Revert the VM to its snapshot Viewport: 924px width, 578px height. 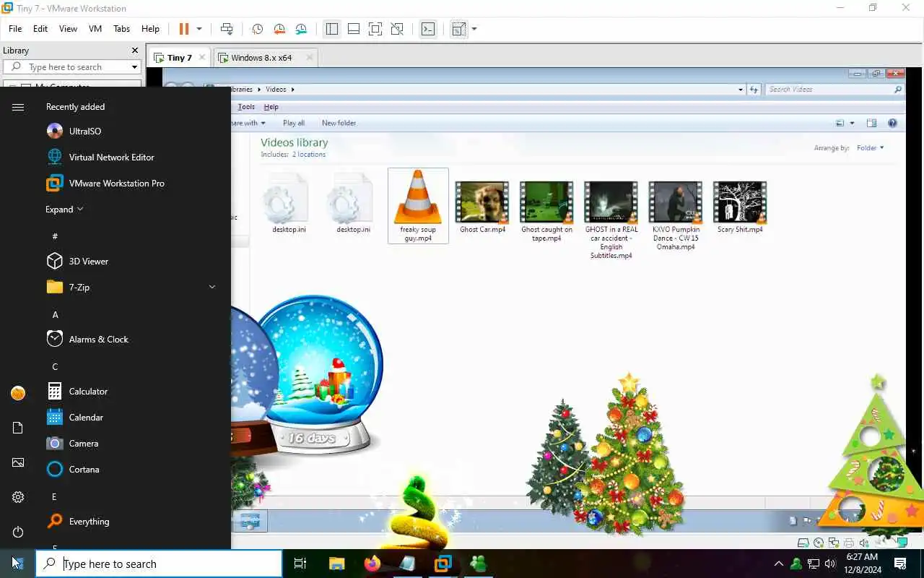279,29
